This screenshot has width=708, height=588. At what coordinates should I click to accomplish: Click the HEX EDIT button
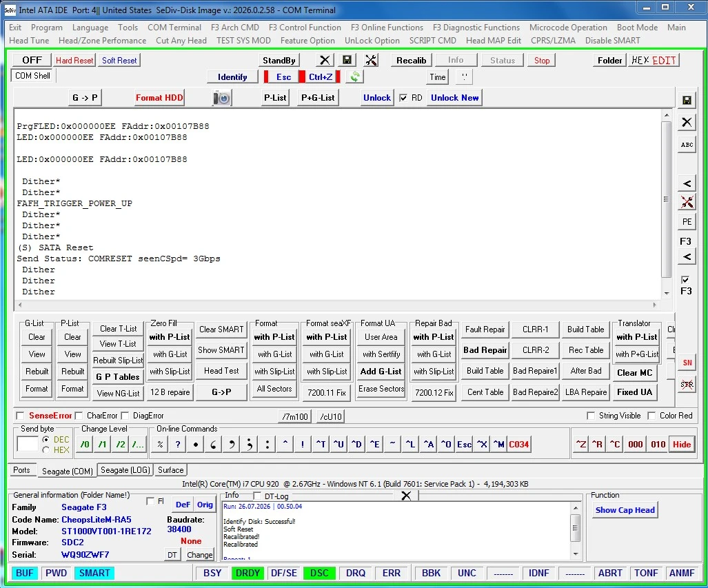coord(654,60)
